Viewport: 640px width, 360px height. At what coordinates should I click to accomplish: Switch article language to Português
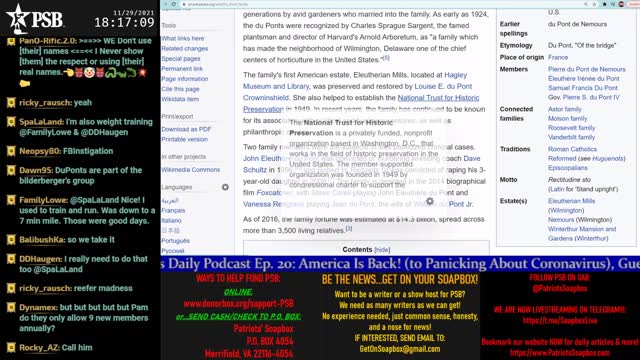176,241
